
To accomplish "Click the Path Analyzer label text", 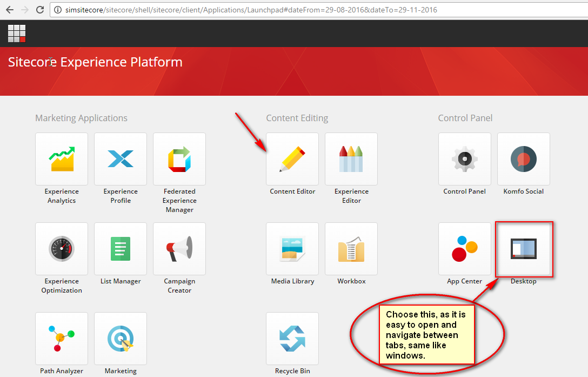I will [x=62, y=371].
